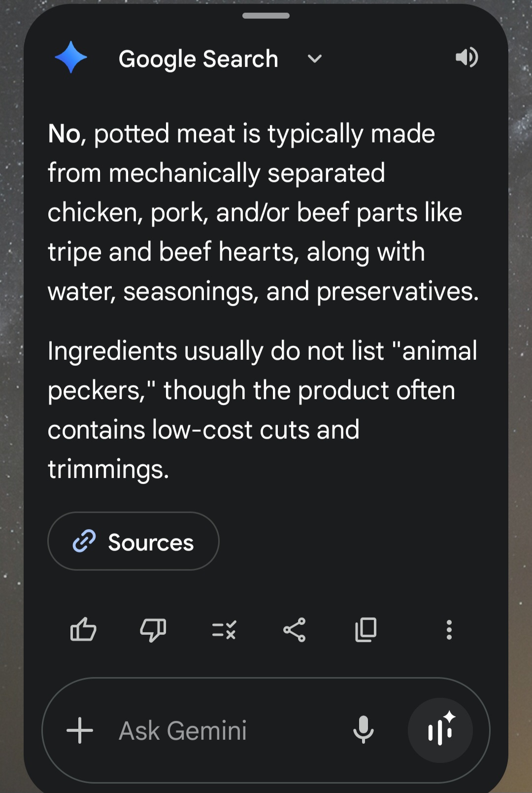Click the Google Search header title
This screenshot has height=793, width=532.
pos(198,59)
